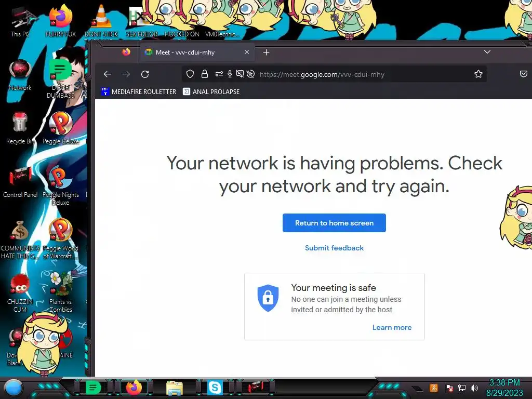Open Skype from the taskbar
The width and height of the screenshot is (532, 399).
215,388
